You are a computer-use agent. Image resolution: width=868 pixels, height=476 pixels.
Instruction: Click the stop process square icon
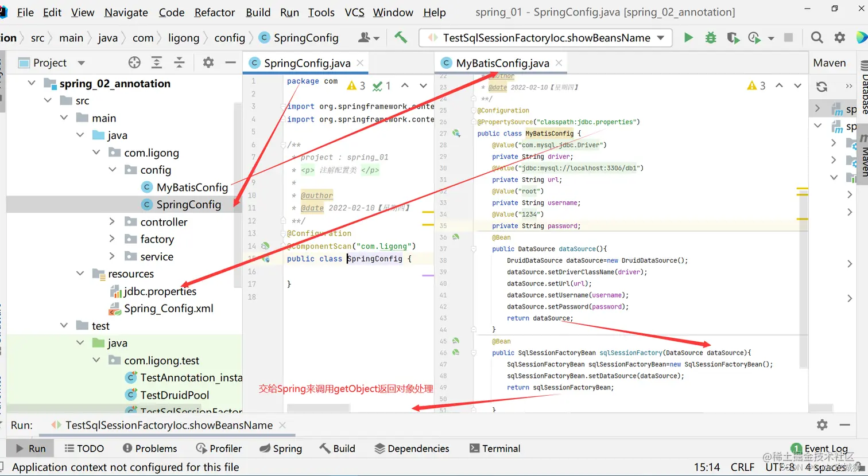[789, 38]
